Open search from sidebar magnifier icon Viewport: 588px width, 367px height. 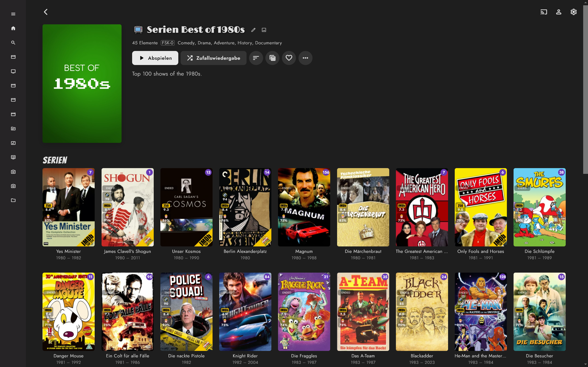pos(13,42)
